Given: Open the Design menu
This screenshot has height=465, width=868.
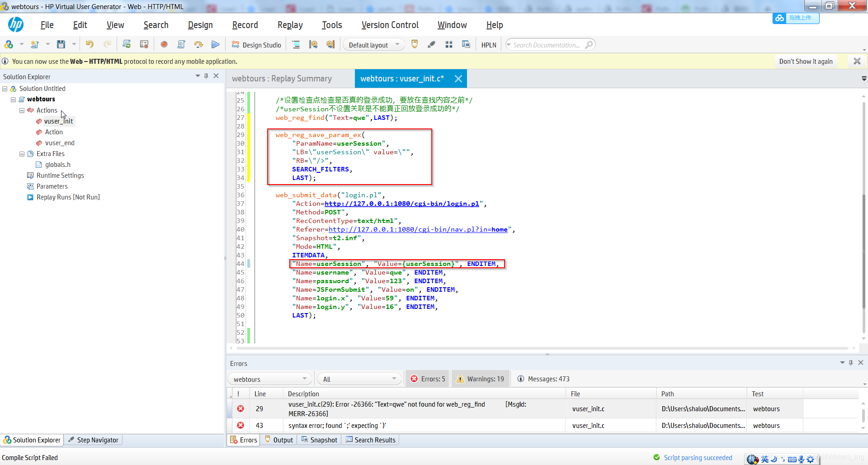Looking at the screenshot, I should (200, 25).
